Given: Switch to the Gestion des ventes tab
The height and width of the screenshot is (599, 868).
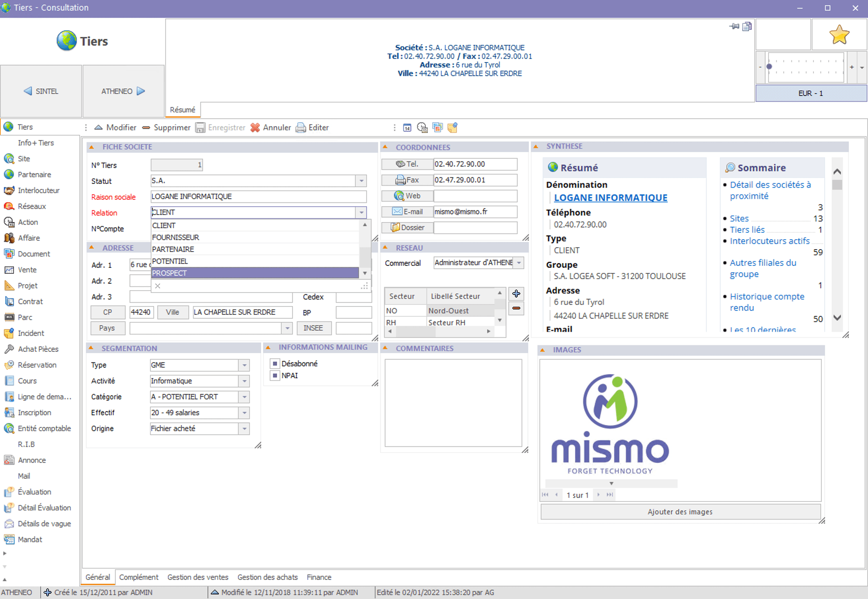Looking at the screenshot, I should tap(198, 577).
